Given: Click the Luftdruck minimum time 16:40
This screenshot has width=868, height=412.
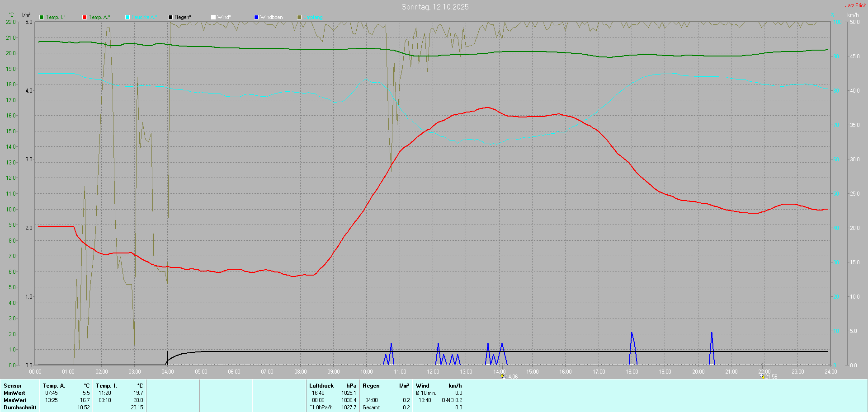Looking at the screenshot, I should pyautogui.click(x=318, y=393).
